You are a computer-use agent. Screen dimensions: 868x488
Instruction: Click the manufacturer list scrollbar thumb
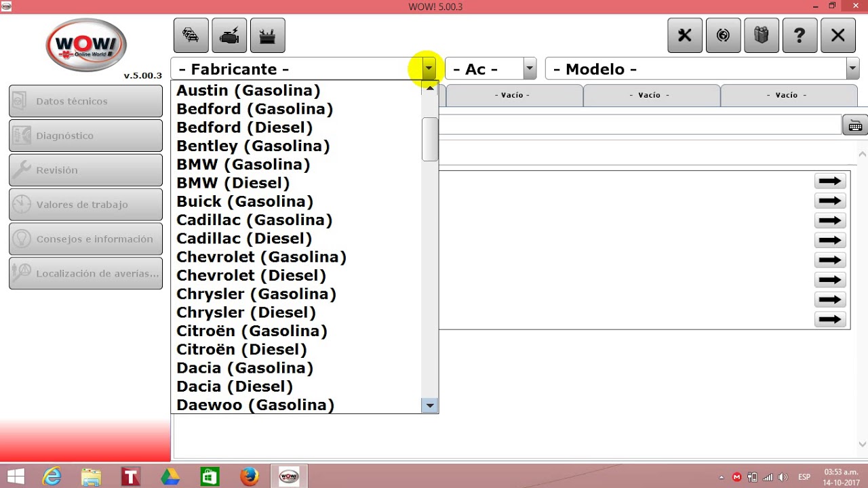[430, 139]
